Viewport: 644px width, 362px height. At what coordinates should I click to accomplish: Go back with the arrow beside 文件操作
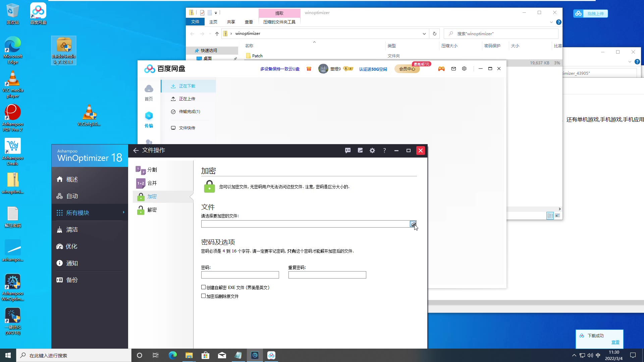coord(136,150)
